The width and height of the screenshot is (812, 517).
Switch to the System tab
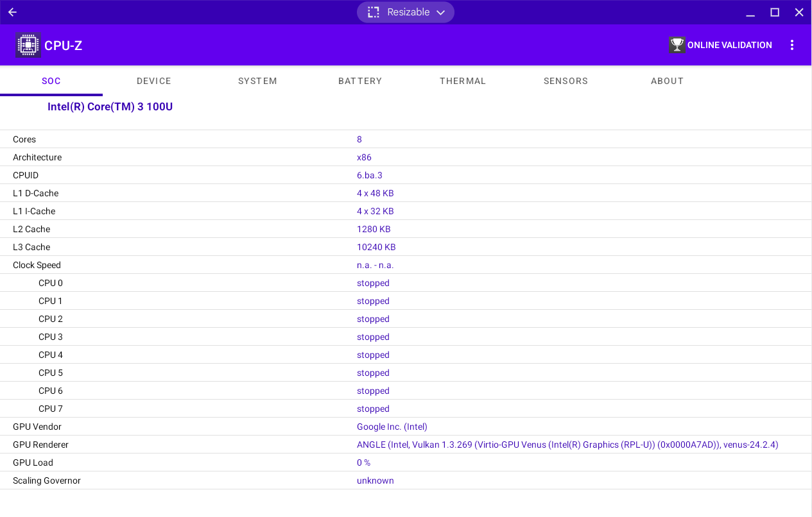[257, 81]
